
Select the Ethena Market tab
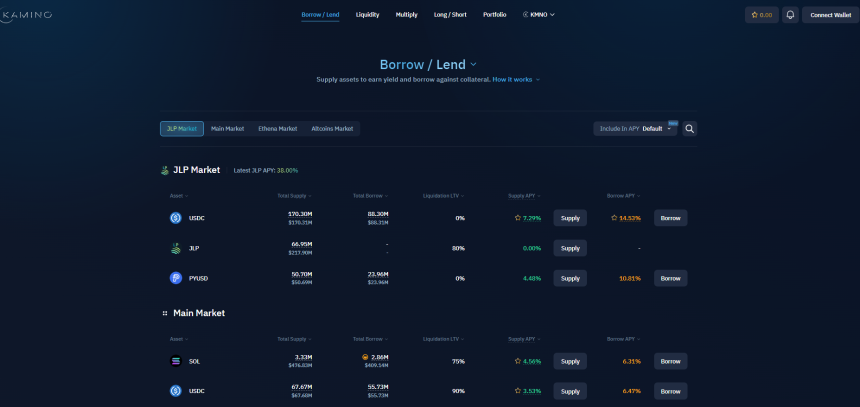[278, 129]
